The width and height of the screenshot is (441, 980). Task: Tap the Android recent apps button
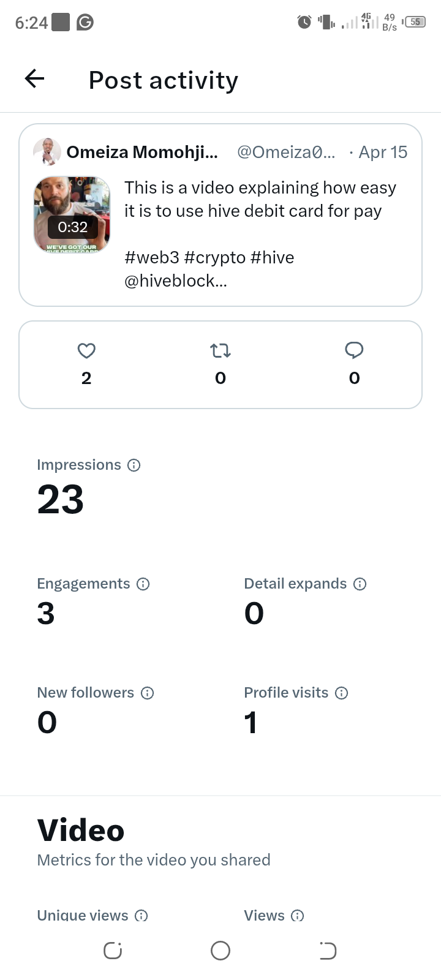point(113,951)
